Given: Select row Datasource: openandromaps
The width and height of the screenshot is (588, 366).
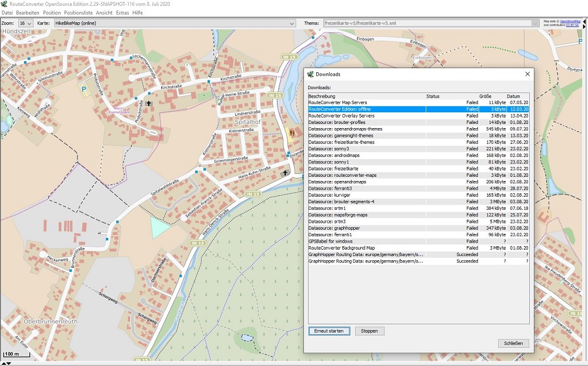Looking at the screenshot, I should pos(419,182).
